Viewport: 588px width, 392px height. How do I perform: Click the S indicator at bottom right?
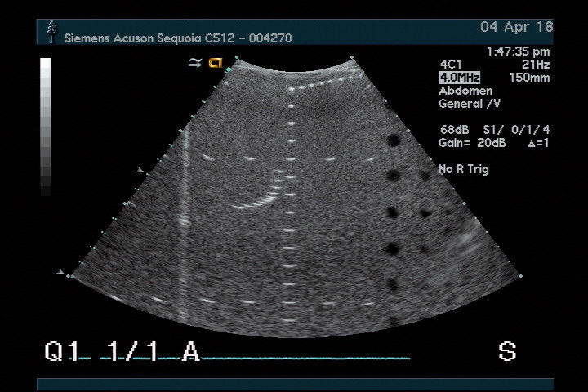[507, 352]
